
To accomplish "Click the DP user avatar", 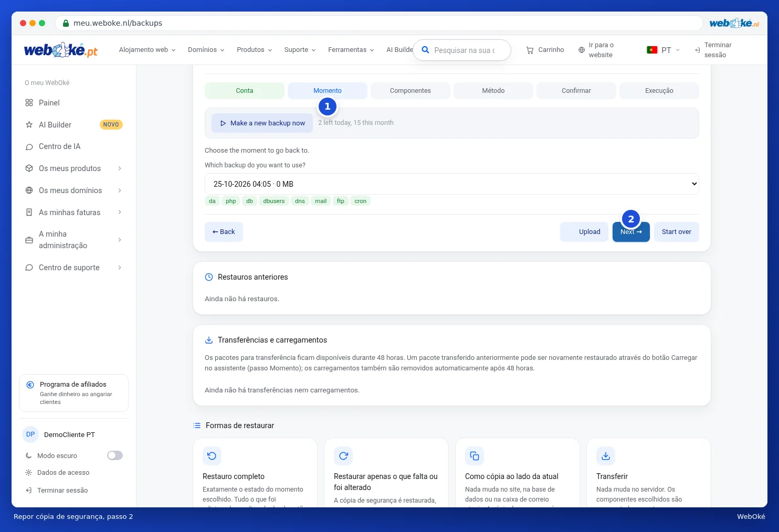I will tap(30, 434).
